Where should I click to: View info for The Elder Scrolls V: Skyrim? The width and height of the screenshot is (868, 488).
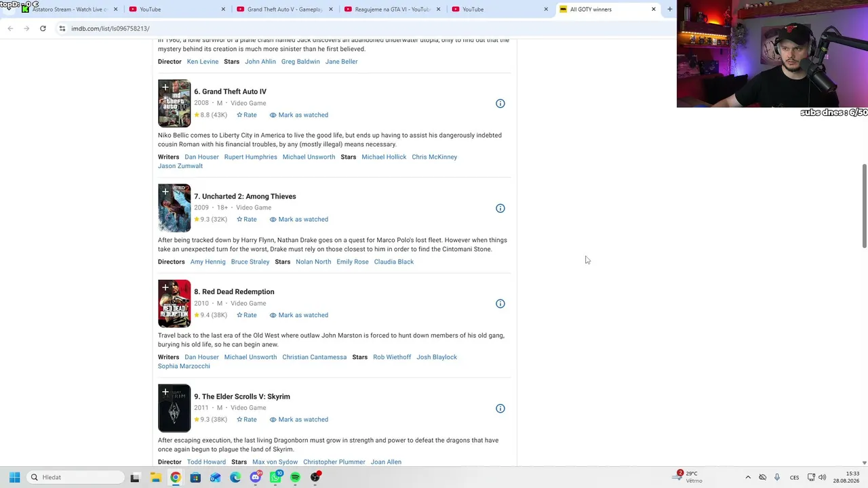[x=500, y=409]
